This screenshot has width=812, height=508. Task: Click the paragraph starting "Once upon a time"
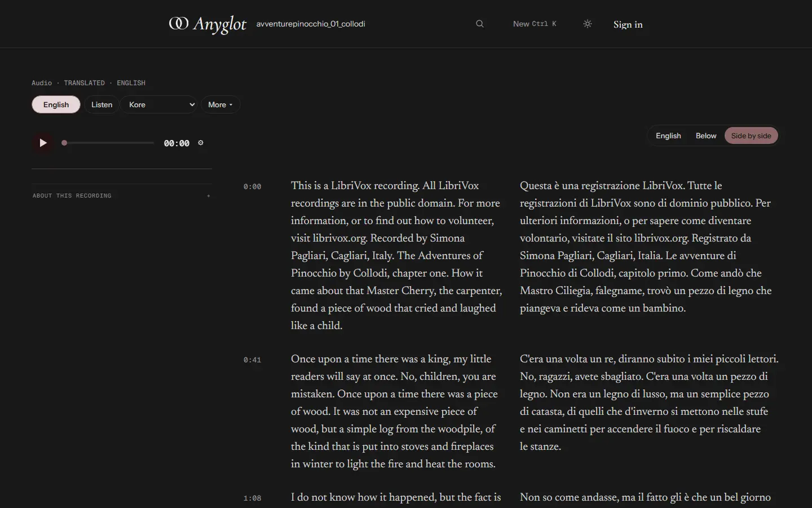pyautogui.click(x=394, y=411)
